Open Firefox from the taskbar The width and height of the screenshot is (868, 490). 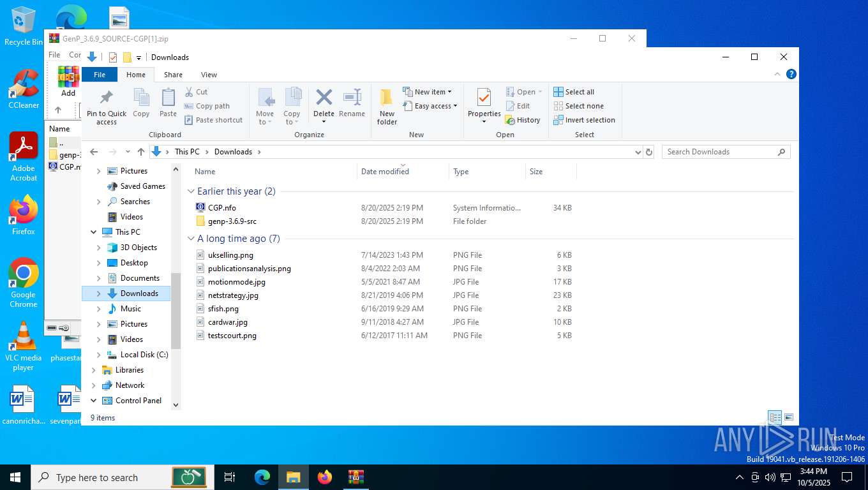click(325, 477)
